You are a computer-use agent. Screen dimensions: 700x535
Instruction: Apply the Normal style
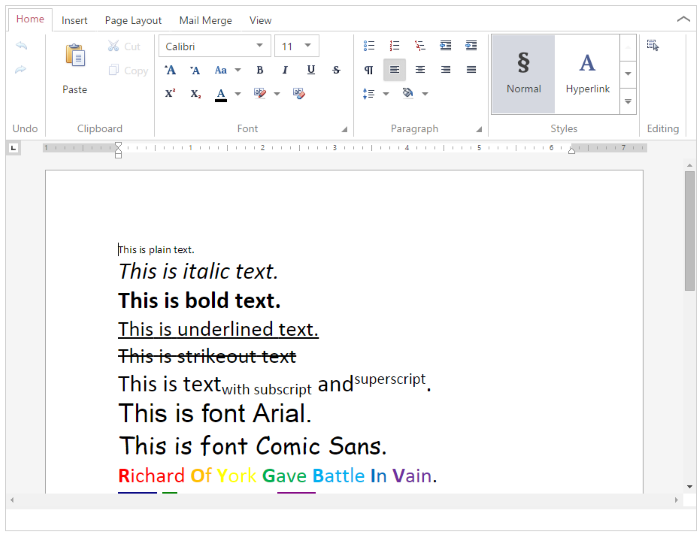[x=524, y=74]
